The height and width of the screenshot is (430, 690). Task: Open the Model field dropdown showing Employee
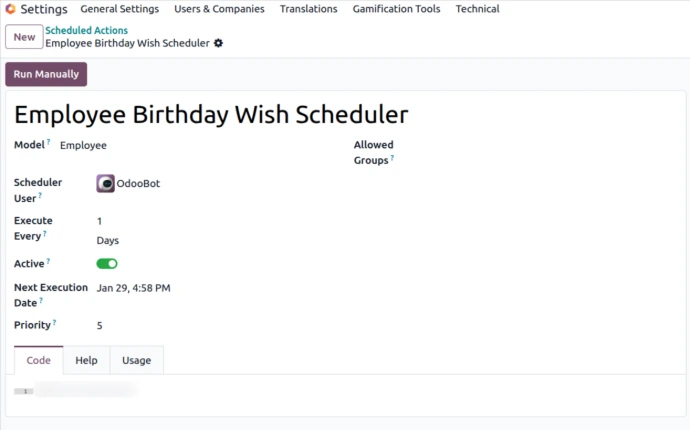click(84, 146)
